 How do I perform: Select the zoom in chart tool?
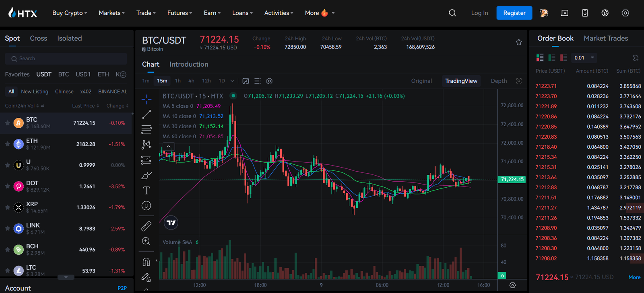click(147, 241)
